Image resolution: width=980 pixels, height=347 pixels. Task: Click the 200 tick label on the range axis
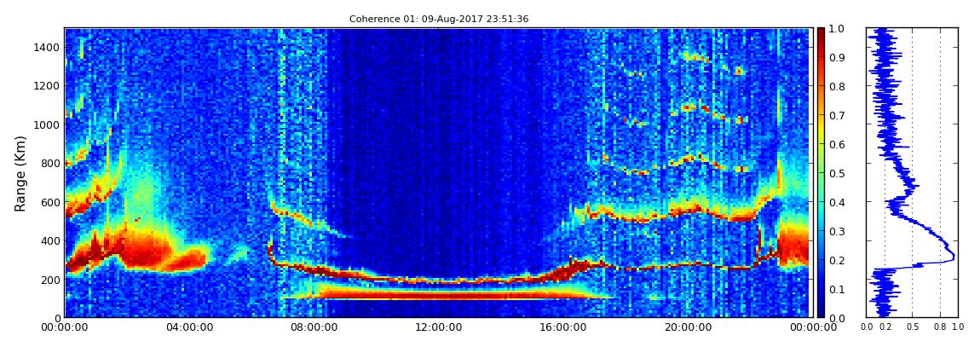tap(49, 280)
